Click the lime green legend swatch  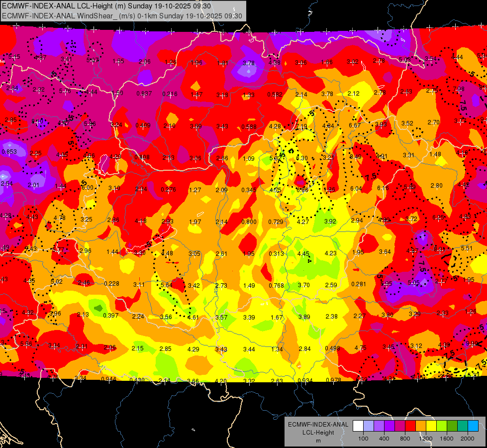pos(442,426)
